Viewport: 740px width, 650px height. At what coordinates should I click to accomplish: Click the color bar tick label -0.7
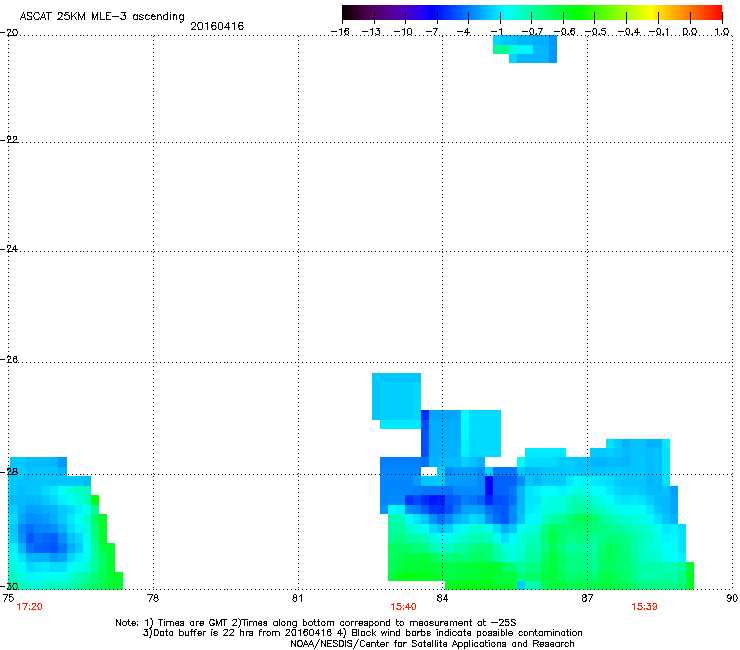532,32
